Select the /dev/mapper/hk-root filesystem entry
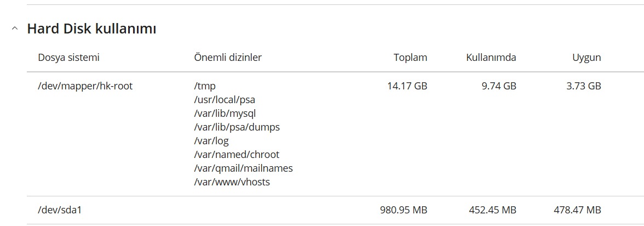This screenshot has height=226, width=644. [85, 87]
